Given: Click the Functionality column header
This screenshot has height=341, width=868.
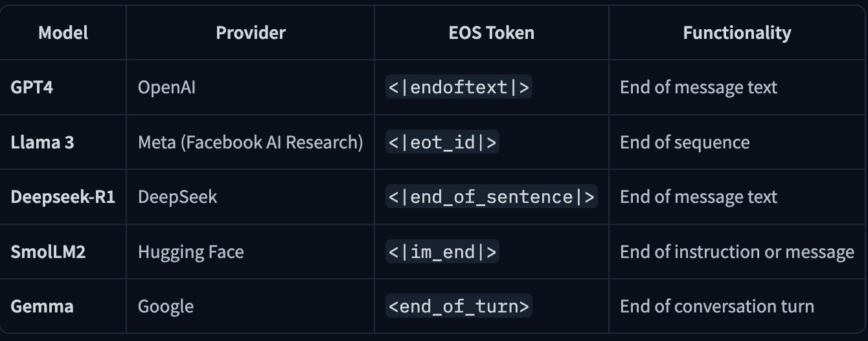Looking at the screenshot, I should pyautogui.click(x=737, y=32).
